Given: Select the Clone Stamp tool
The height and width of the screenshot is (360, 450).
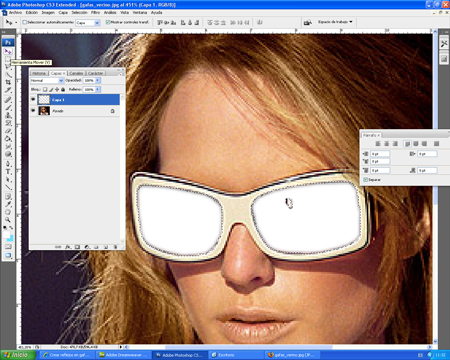Looking at the screenshot, I should click(8, 115).
